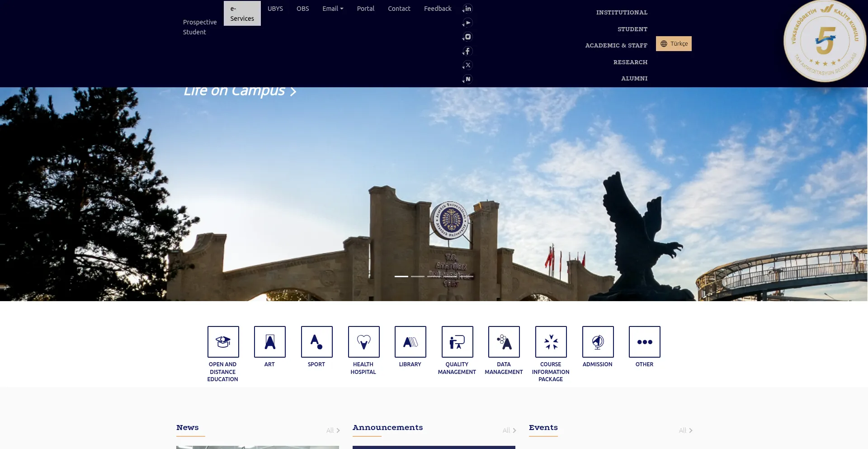Open the Academic & Staff menu

[616, 45]
